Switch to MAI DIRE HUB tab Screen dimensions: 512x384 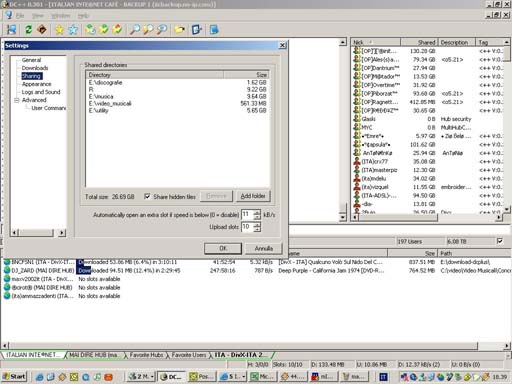click(x=94, y=355)
